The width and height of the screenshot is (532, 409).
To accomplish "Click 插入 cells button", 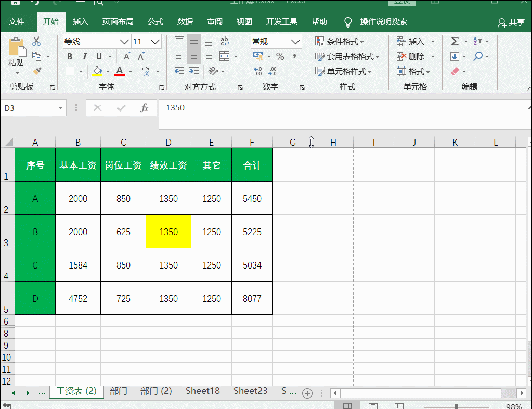I will tap(410, 42).
